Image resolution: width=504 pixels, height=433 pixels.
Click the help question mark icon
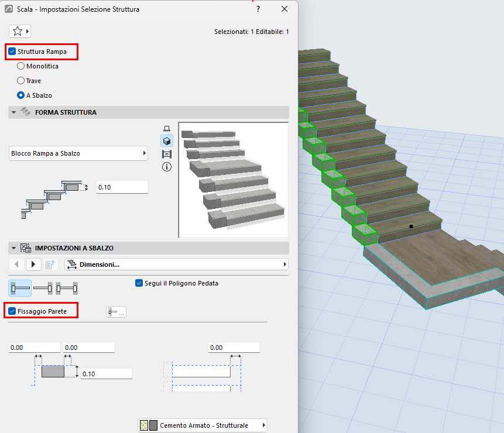258,9
